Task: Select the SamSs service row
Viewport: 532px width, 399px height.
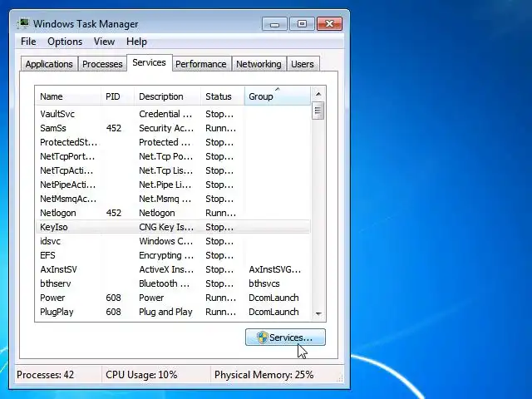Action: tap(173, 128)
